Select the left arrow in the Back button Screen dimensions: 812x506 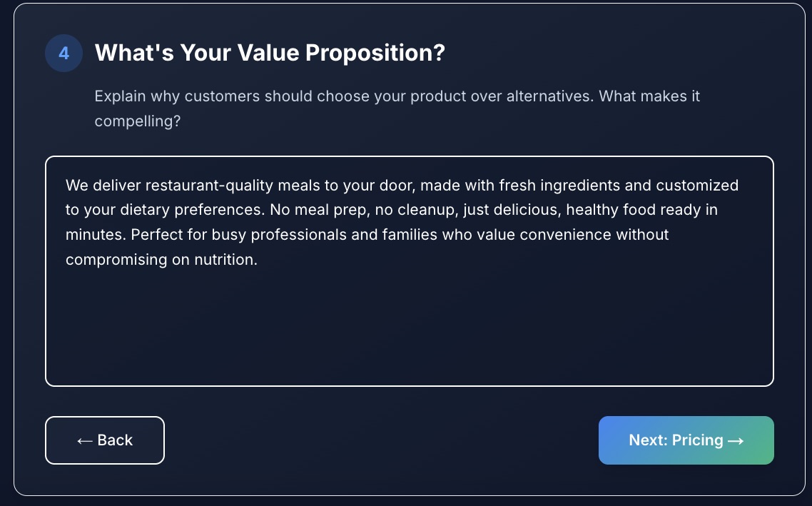[x=83, y=440]
